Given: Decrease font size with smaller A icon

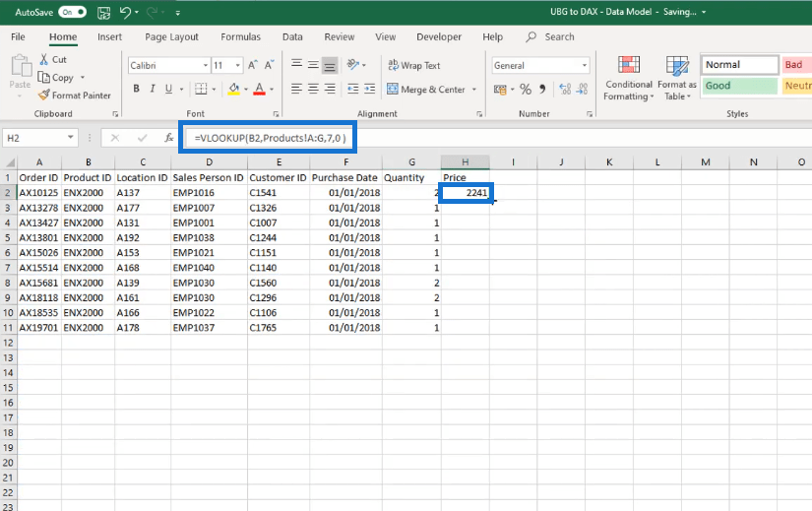Looking at the screenshot, I should pos(269,65).
